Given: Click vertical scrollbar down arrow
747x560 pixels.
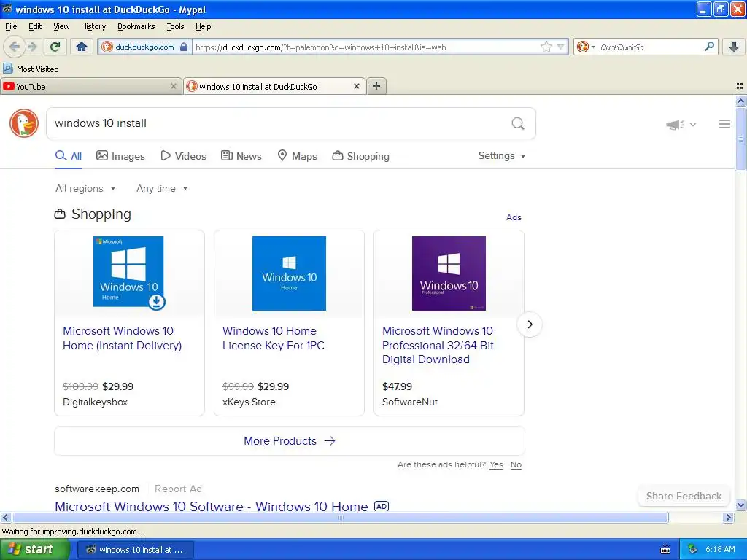Looking at the screenshot, I should coord(740,505).
